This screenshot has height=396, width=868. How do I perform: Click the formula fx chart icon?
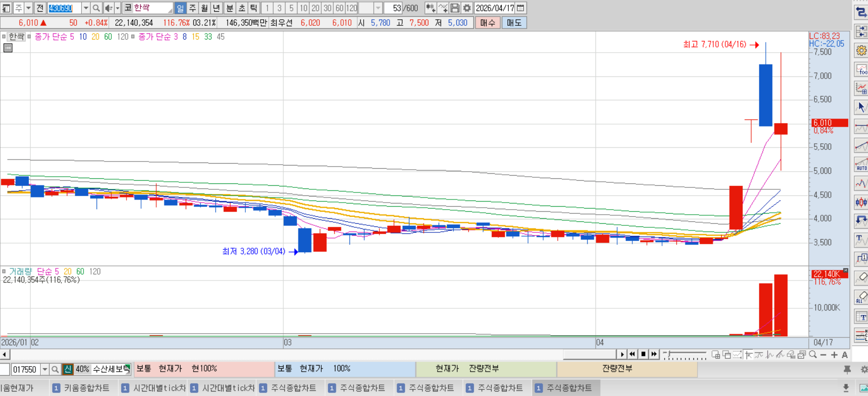point(861,69)
